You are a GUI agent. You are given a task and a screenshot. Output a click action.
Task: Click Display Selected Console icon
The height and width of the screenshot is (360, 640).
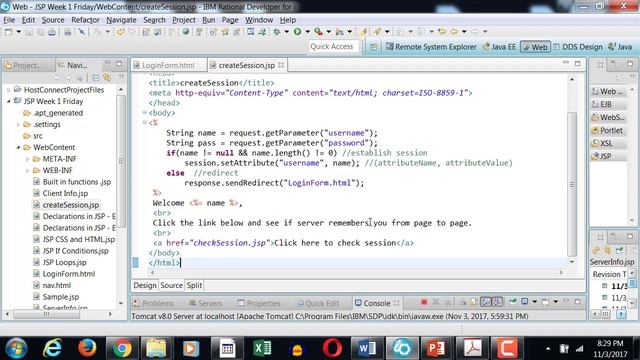[524, 302]
